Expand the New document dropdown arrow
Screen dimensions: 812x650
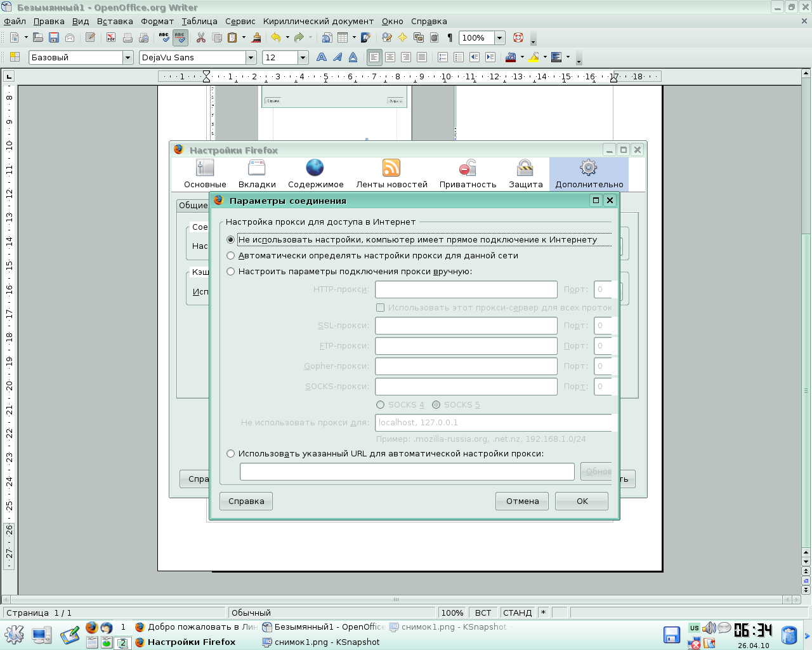26,37
